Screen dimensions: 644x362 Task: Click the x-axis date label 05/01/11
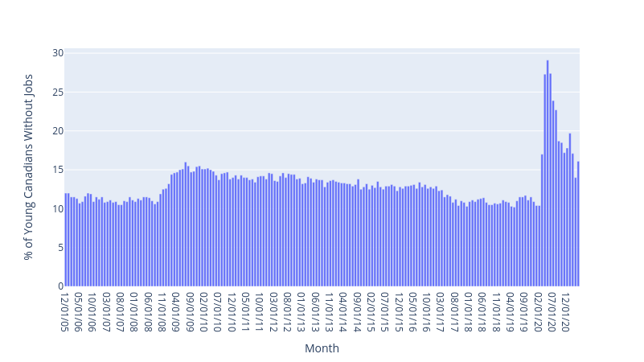click(246, 312)
